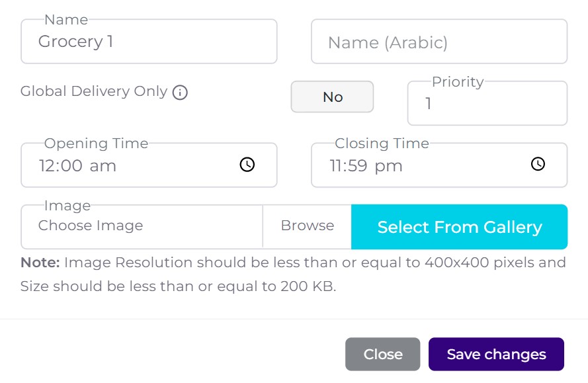Select the 'am' period in Opening Time
This screenshot has width=588, height=383.
pyautogui.click(x=103, y=165)
